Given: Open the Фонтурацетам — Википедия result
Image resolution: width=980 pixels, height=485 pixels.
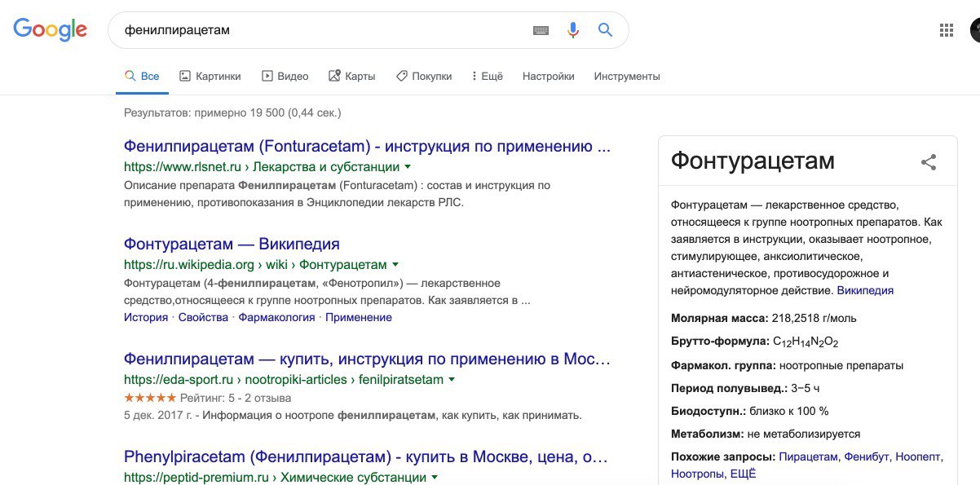Looking at the screenshot, I should click(232, 244).
